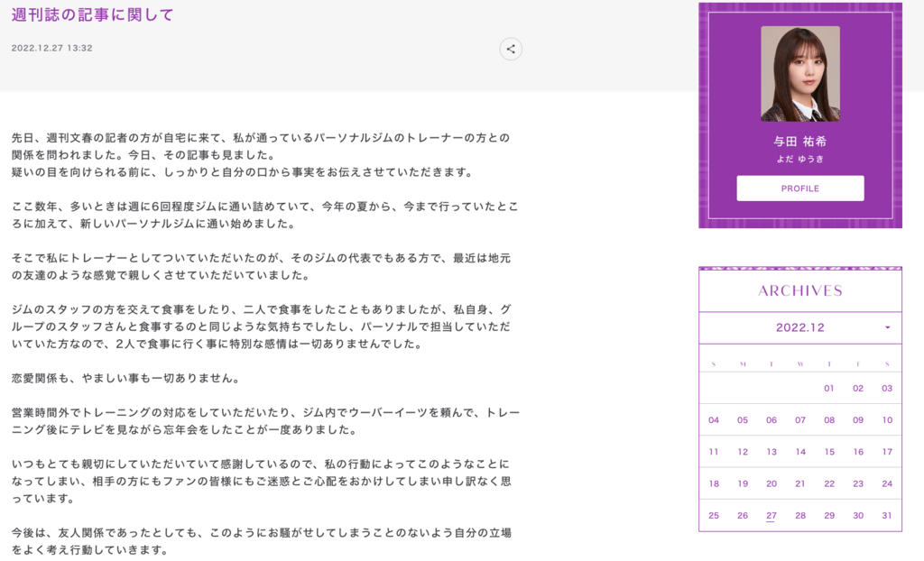Screen dimensions: 924x561
Task: Select date 28 in the archive calendar
Action: [x=800, y=516]
